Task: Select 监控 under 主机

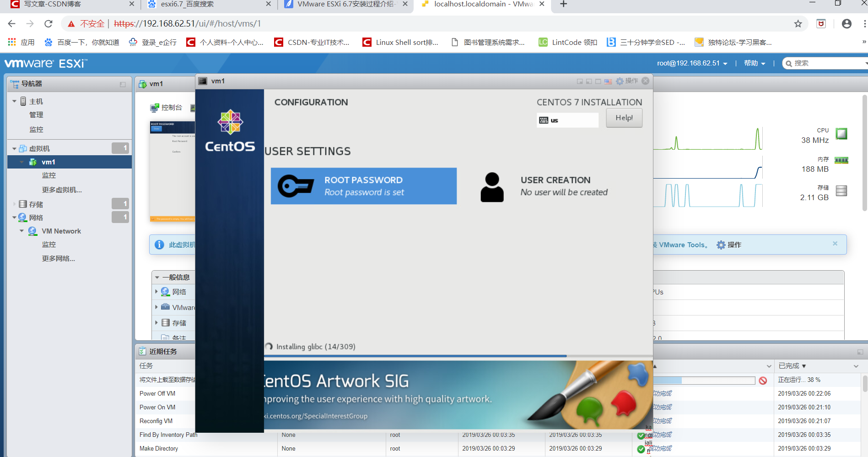Action: 36,130
